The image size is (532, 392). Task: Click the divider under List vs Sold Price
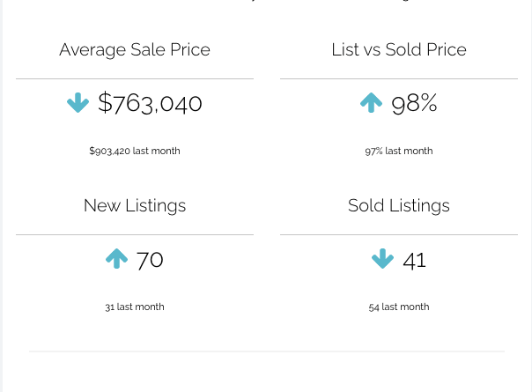(399, 78)
